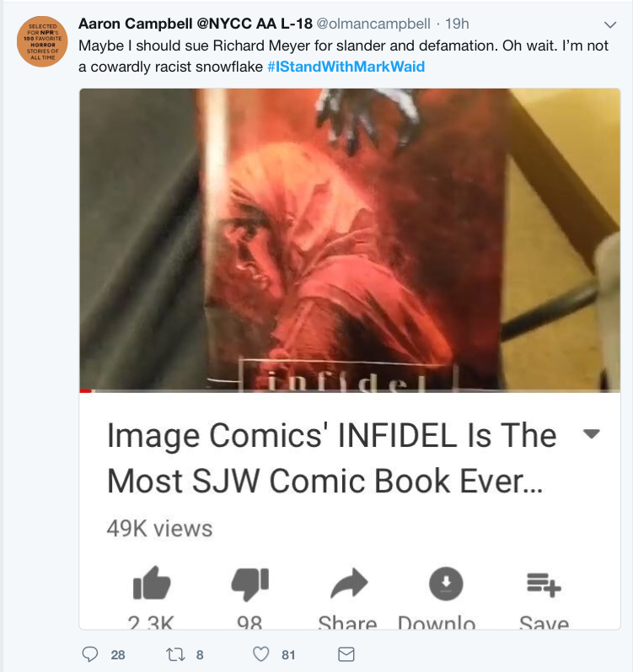Screen dimensions: 633x672
Task: Open the @olmancampbell handle link
Action: (373, 24)
